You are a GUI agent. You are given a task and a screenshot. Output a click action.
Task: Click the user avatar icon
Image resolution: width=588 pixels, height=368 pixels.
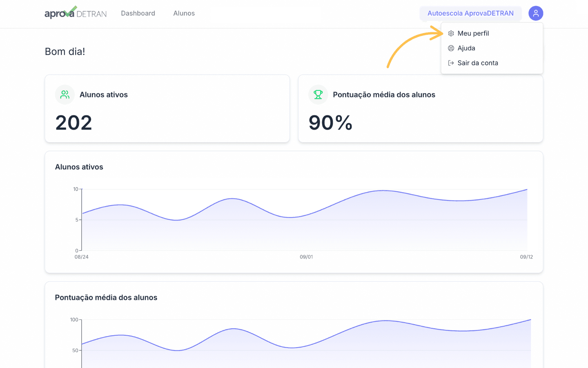point(536,13)
